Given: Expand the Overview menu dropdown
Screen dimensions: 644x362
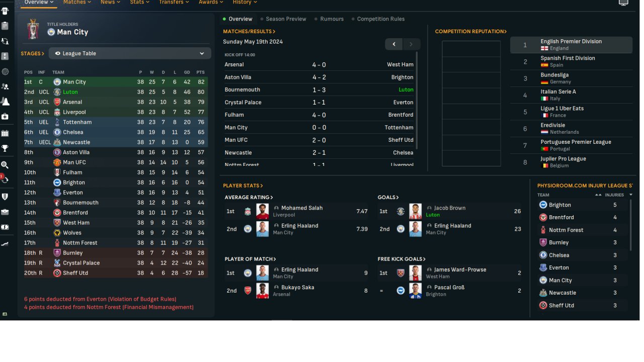Looking at the screenshot, I should (x=39, y=3).
